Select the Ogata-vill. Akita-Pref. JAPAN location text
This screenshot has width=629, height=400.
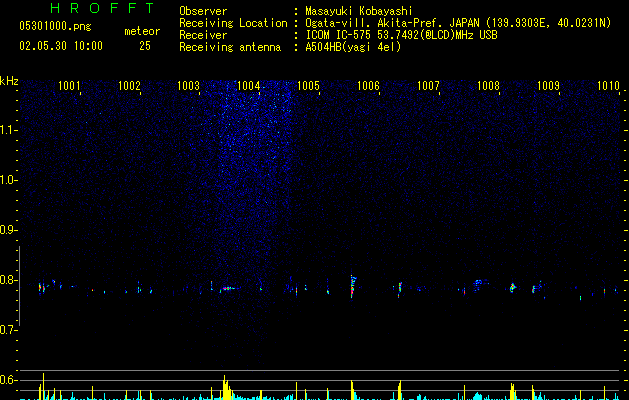tap(458, 23)
